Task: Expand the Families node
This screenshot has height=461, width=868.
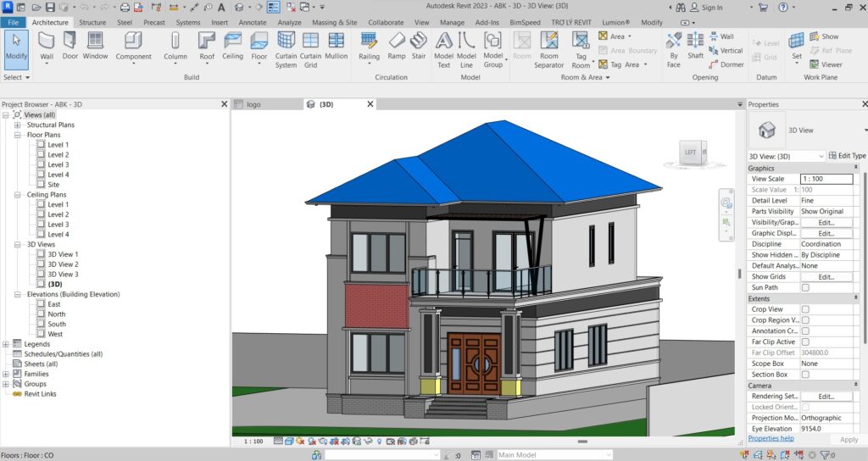Action: tap(7, 374)
